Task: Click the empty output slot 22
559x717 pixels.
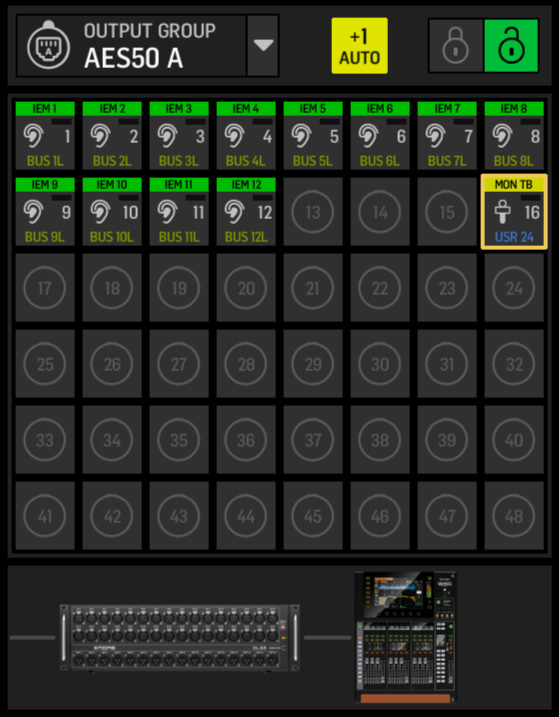Action: coord(380,288)
